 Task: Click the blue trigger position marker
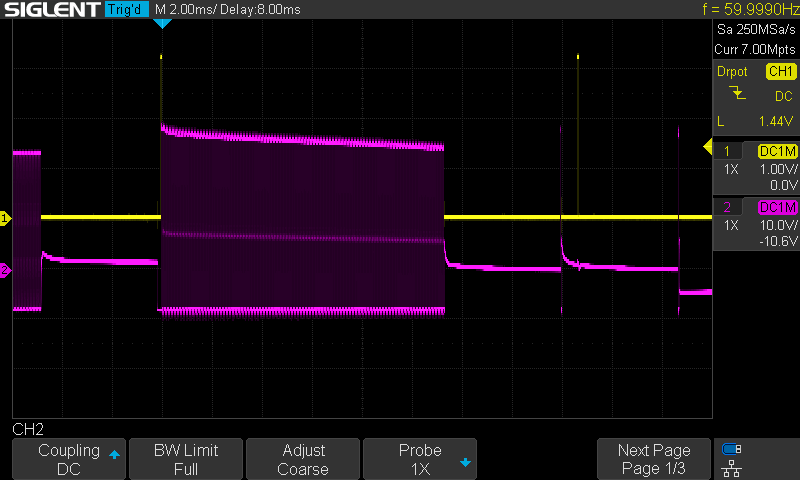point(162,23)
